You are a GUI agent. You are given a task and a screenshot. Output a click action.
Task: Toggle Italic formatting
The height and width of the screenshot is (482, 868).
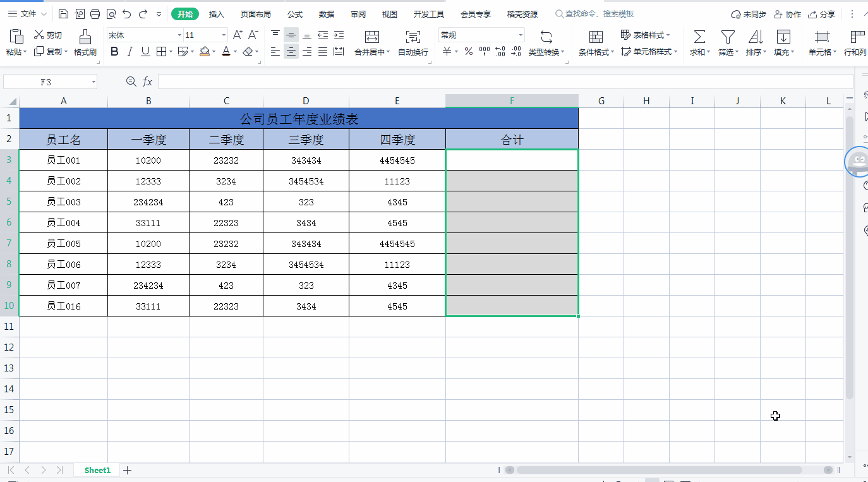tap(130, 52)
